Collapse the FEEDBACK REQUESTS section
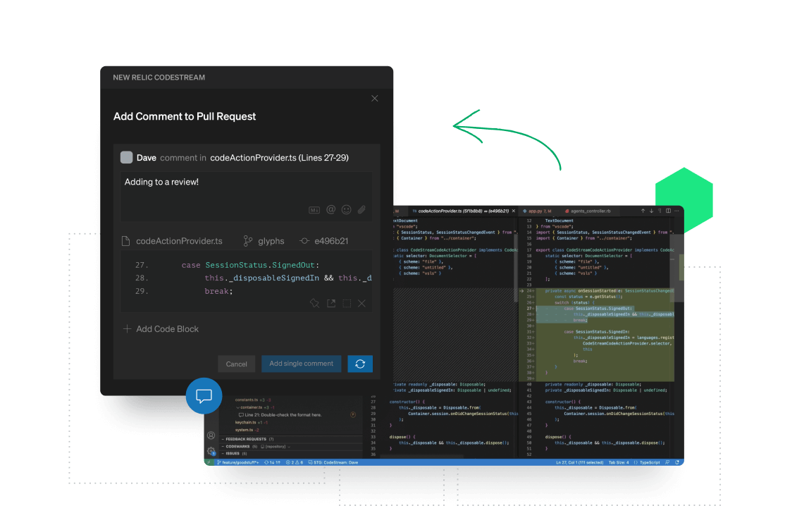The width and height of the screenshot is (785, 532). click(223, 438)
